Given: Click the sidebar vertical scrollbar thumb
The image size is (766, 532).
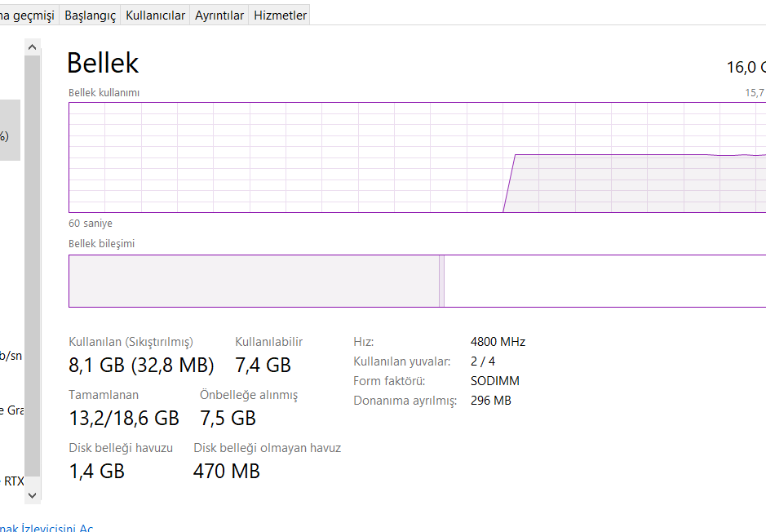Looking at the screenshot, I should click(x=32, y=265).
